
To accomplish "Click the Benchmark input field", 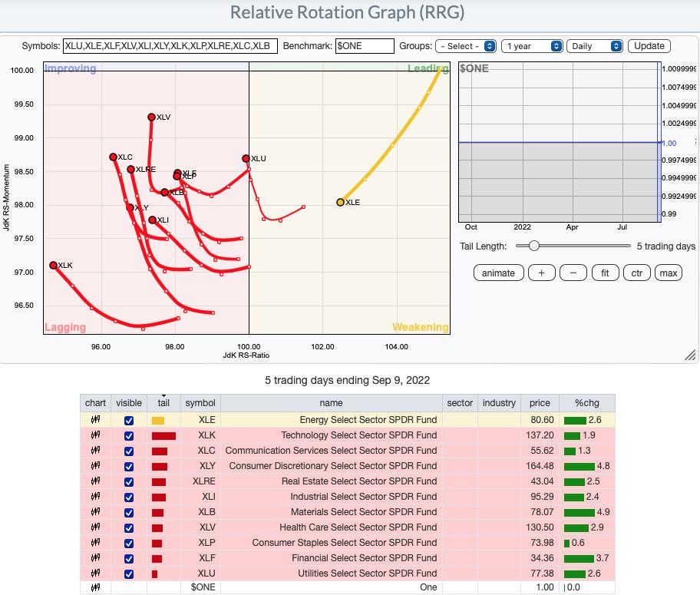I will click(365, 46).
